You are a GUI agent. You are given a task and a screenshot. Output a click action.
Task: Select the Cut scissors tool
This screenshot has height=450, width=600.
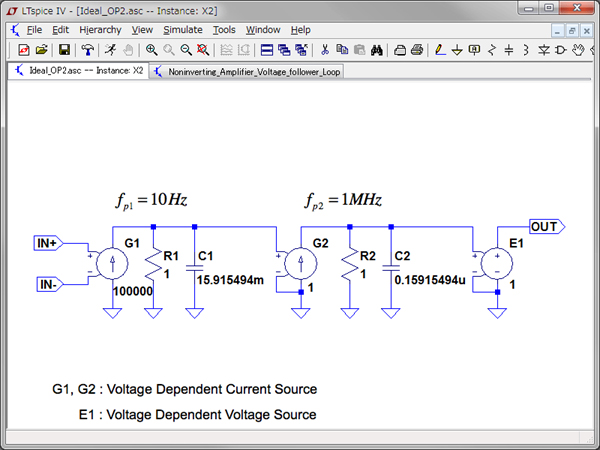click(325, 49)
